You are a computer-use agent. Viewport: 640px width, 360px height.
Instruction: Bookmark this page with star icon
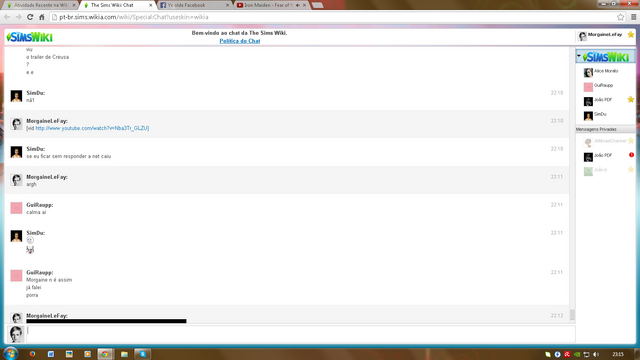point(620,17)
